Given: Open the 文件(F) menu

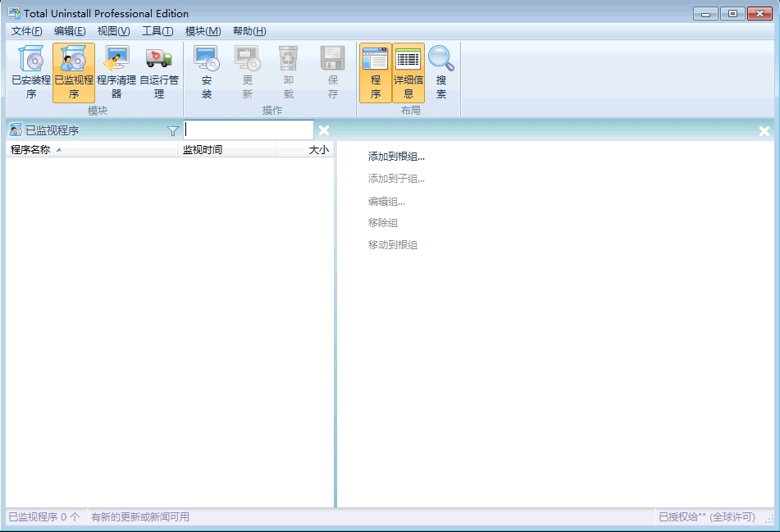Looking at the screenshot, I should [x=27, y=31].
